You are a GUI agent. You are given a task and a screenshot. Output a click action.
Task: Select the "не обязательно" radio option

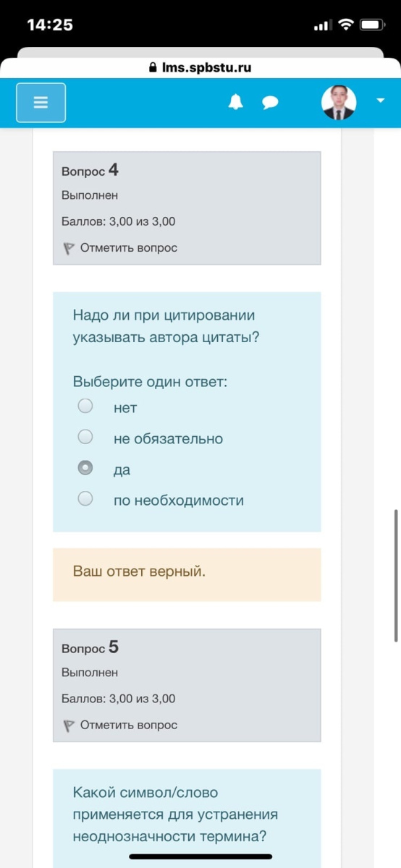85,437
